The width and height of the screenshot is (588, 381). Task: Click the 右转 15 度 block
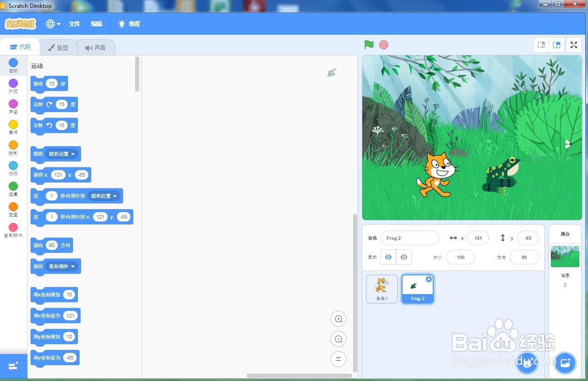(54, 105)
